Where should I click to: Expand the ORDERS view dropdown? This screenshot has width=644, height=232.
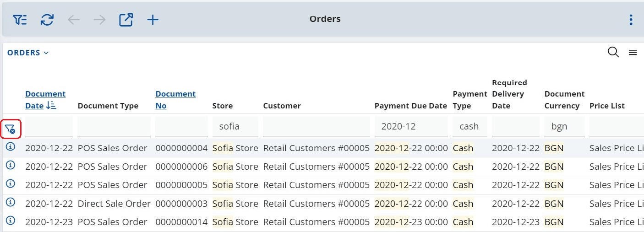(28, 53)
